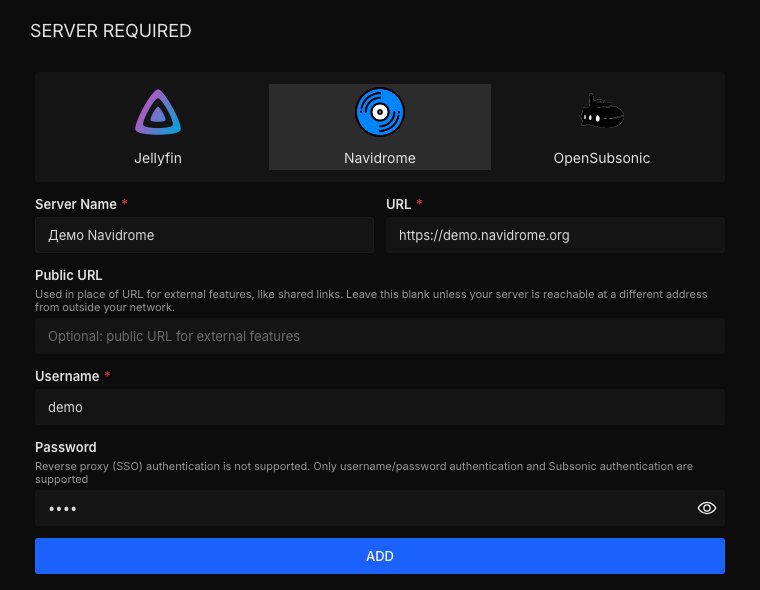Focus the Server Name input field
The width and height of the screenshot is (760, 590).
click(x=204, y=235)
